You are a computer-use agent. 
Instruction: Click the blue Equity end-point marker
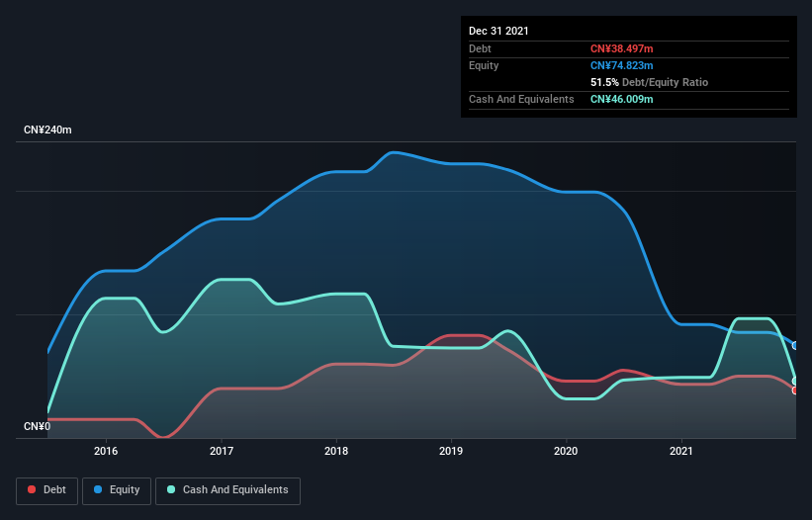point(795,345)
